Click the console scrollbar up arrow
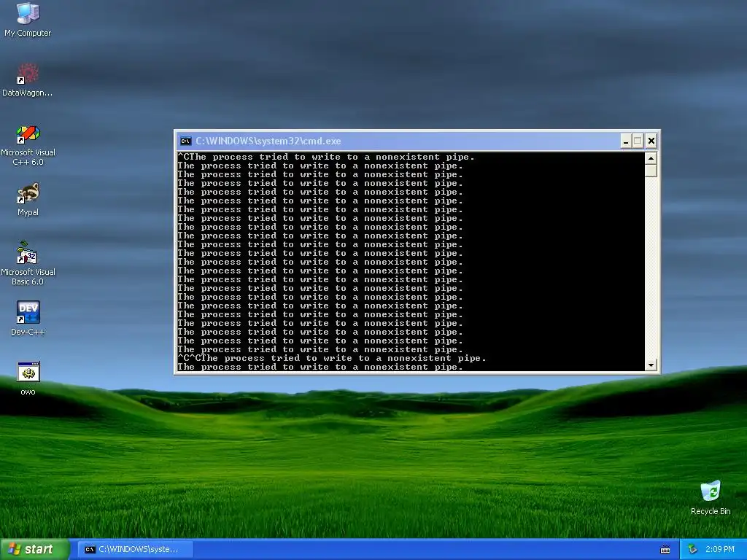 651,158
